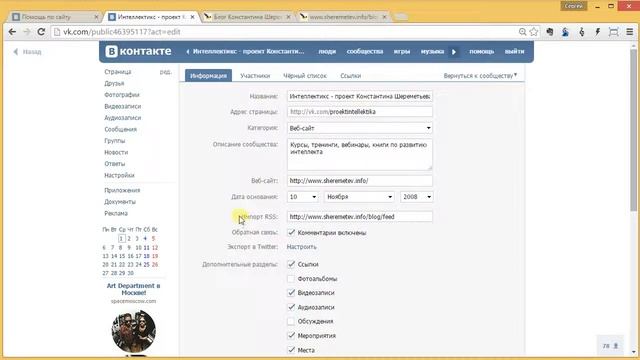Click the 'Веб-сайт' URL field

point(360,180)
